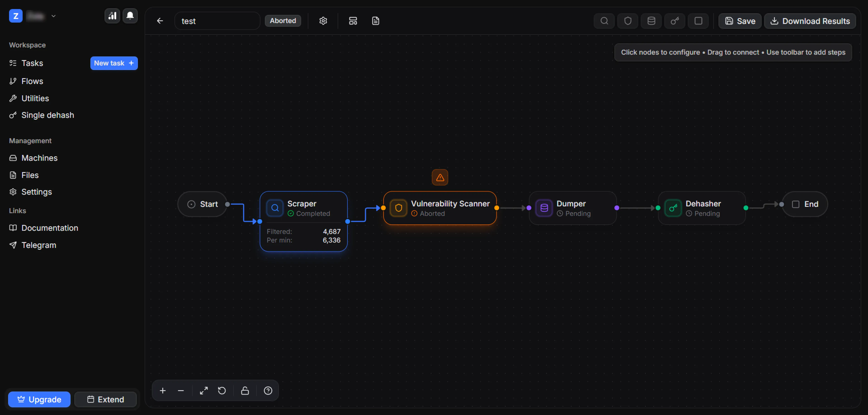Click Download Results
Viewport: 868px width, 415px height.
tap(810, 21)
